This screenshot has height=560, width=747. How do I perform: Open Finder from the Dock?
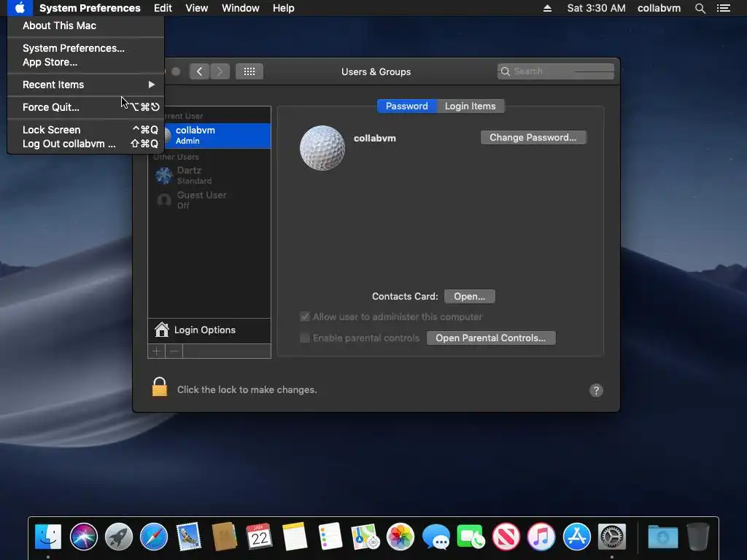pyautogui.click(x=48, y=537)
